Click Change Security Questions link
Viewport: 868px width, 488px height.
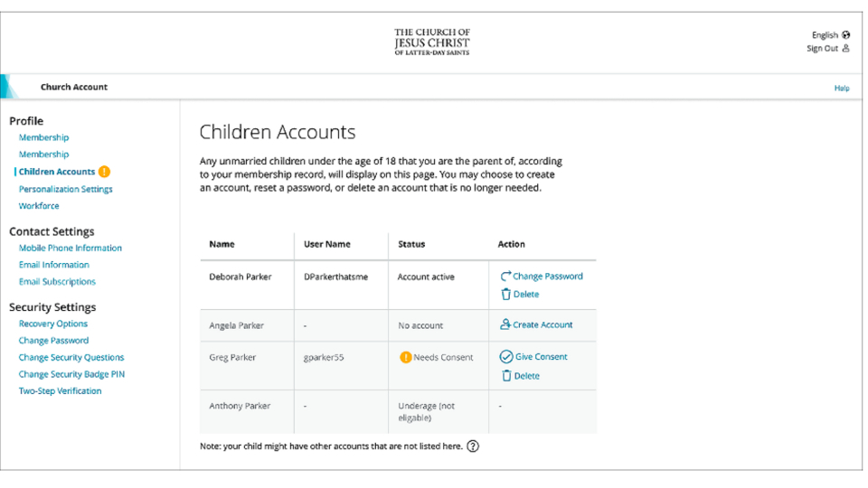tap(71, 358)
